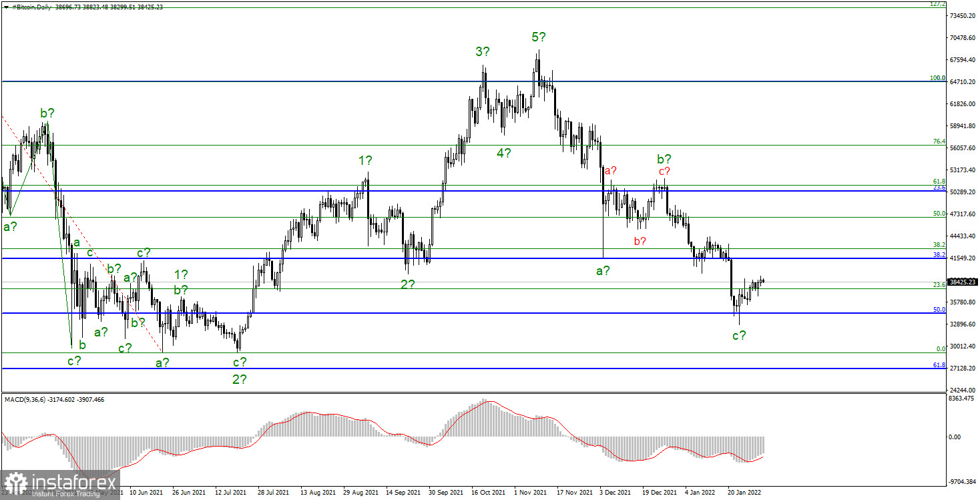Screen dimensions: 980x500
Task: Select the green 4? wave label
Action: point(504,153)
